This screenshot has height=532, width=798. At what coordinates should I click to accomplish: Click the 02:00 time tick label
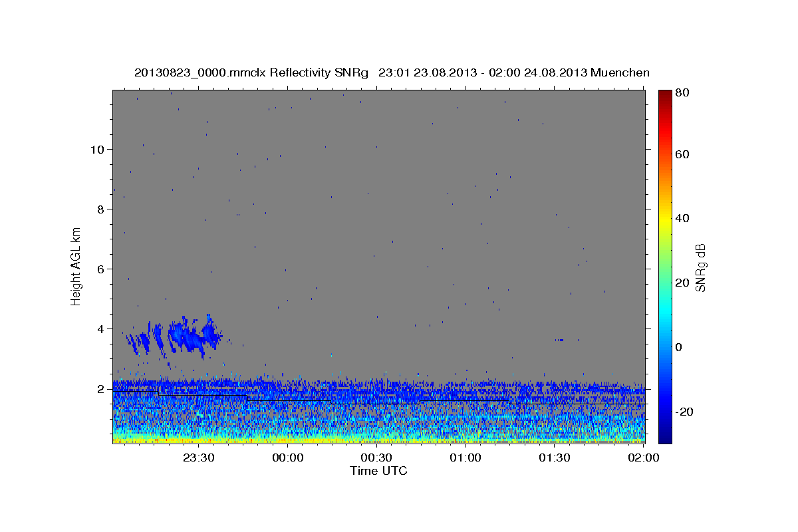644,458
